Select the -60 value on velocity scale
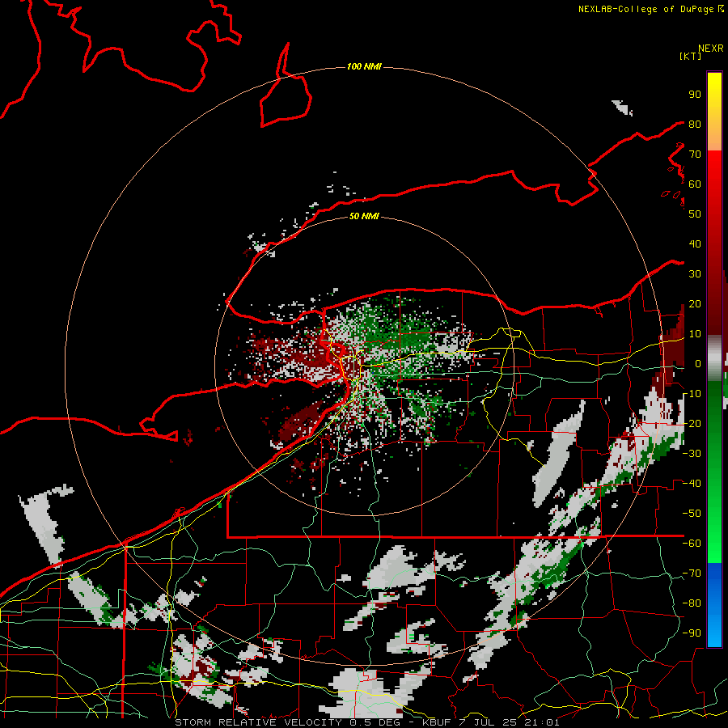728x728 pixels. pyautogui.click(x=692, y=544)
